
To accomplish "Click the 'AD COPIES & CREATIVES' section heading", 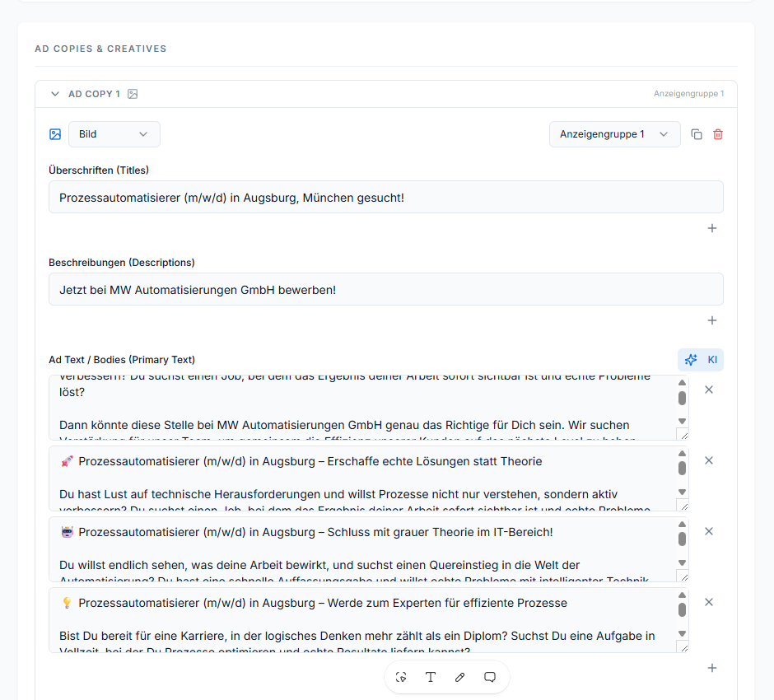I will tap(100, 49).
